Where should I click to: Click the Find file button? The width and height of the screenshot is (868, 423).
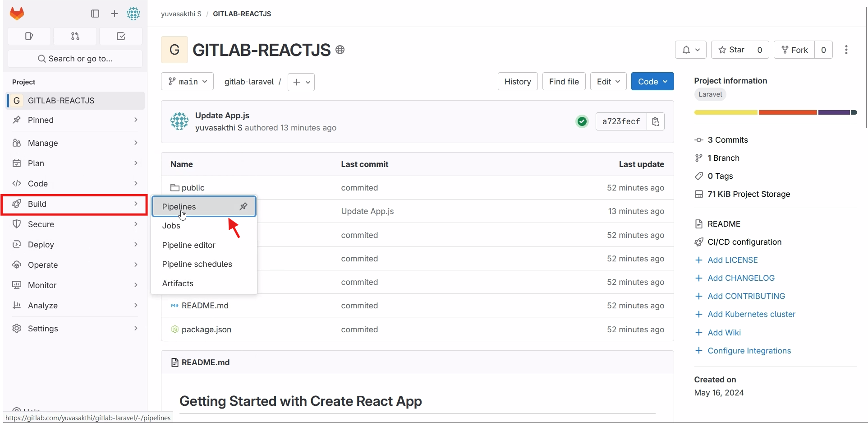coord(564,82)
